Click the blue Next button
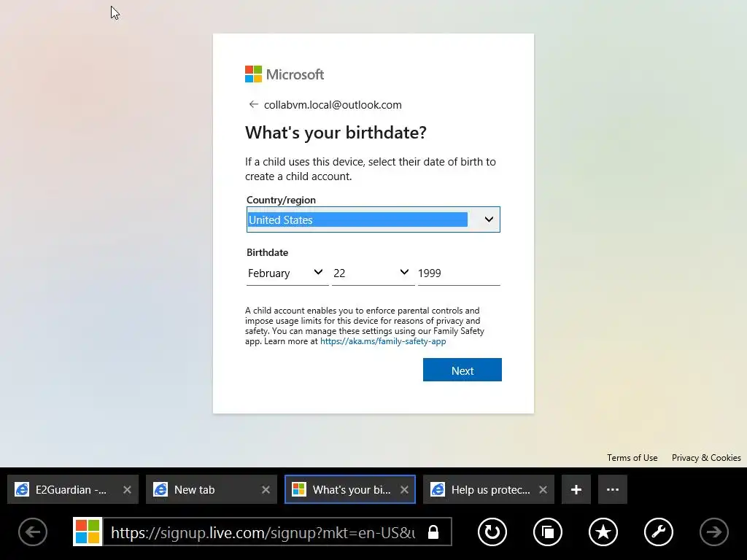 (x=462, y=370)
